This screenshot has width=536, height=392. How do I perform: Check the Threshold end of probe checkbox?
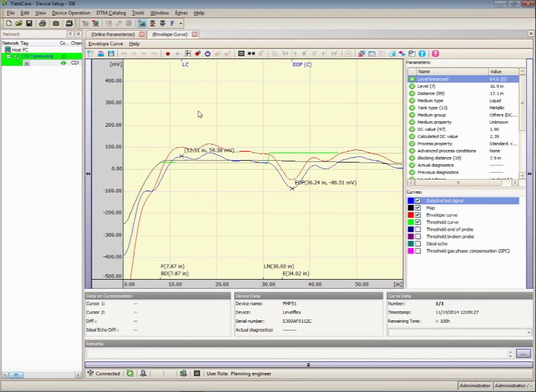click(x=418, y=229)
